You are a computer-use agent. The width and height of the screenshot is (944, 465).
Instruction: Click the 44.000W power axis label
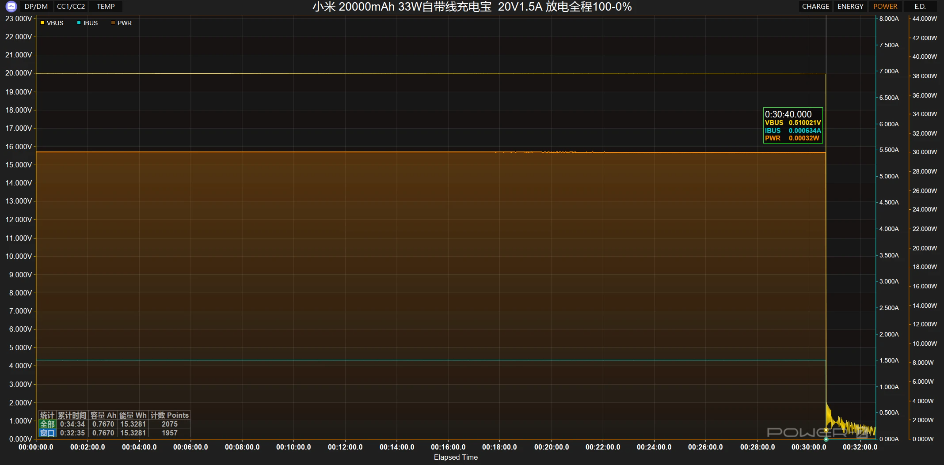925,19
